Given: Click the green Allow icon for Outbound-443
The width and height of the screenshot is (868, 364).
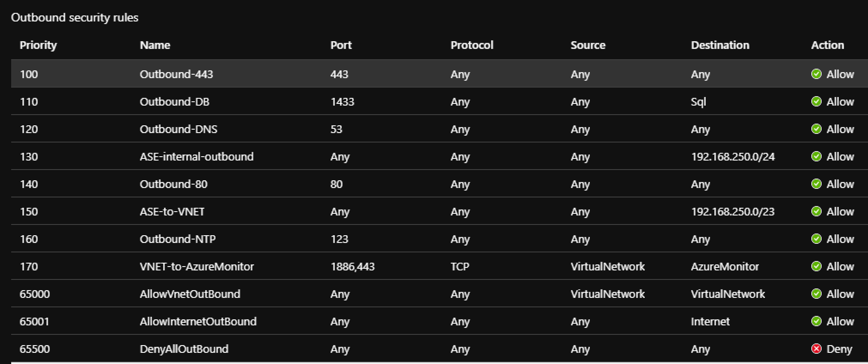Looking at the screenshot, I should 816,74.
